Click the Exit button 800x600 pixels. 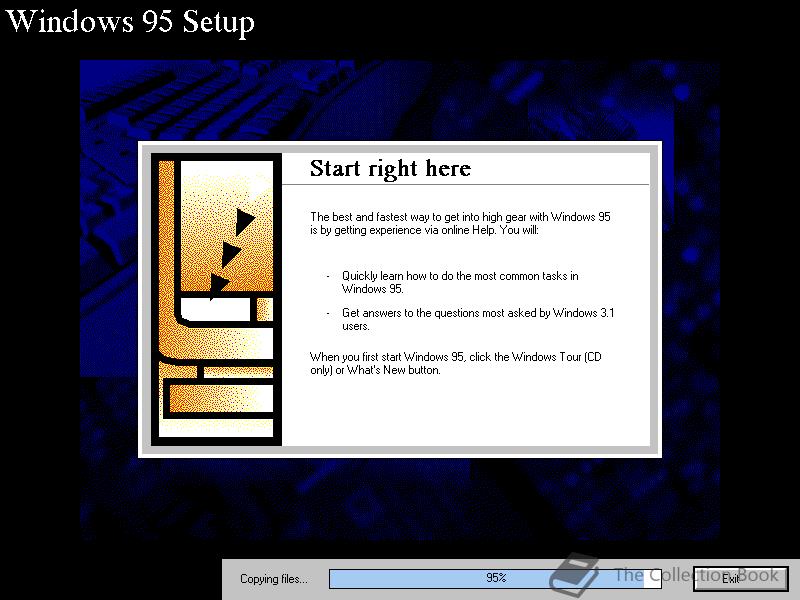(740, 578)
